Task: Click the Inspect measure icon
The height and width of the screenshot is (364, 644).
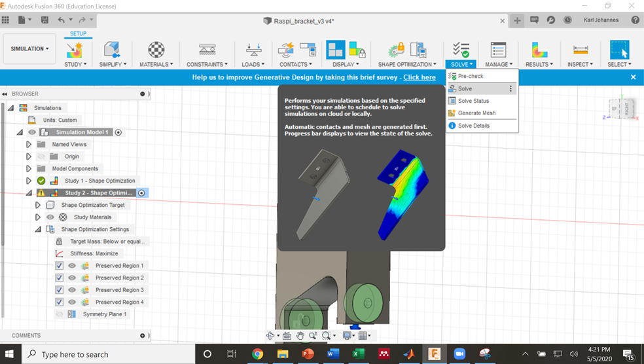Action: click(x=581, y=50)
